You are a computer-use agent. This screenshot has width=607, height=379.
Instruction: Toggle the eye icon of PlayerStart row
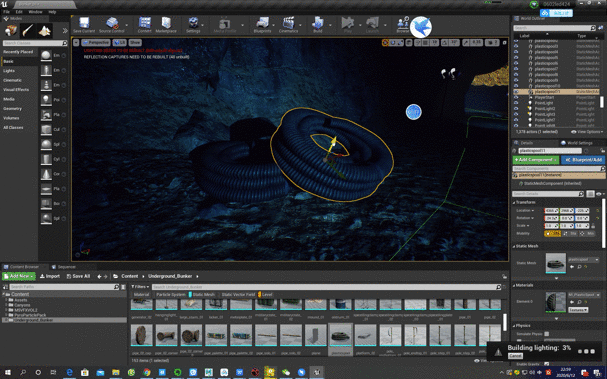coord(516,98)
